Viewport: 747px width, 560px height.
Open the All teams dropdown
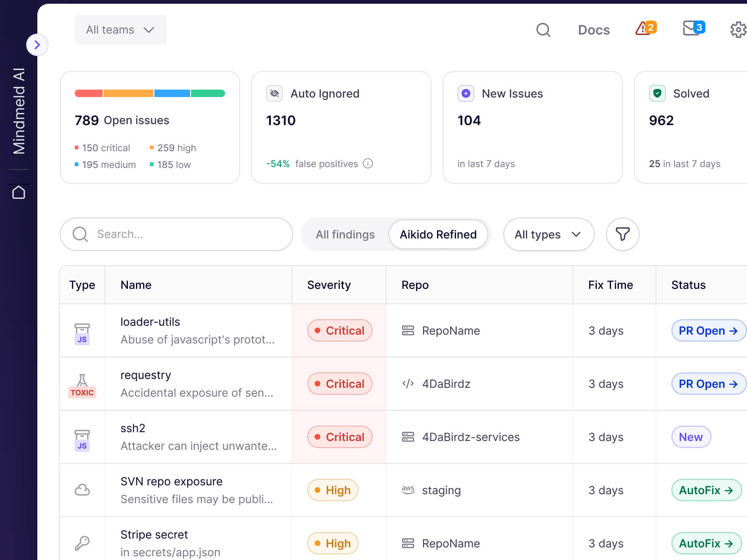tap(120, 30)
